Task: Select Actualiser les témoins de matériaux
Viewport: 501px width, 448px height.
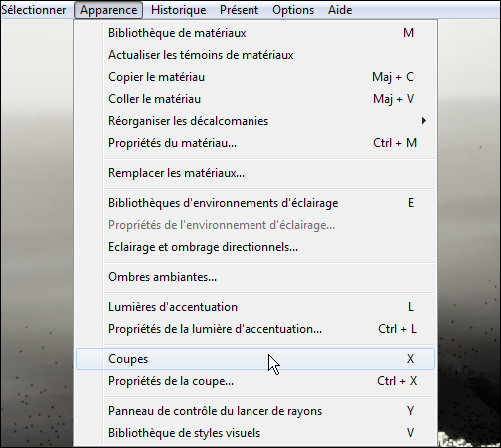Action: point(255,55)
